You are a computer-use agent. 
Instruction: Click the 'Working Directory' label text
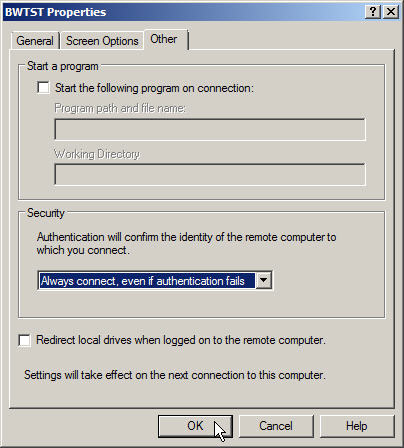tap(97, 154)
